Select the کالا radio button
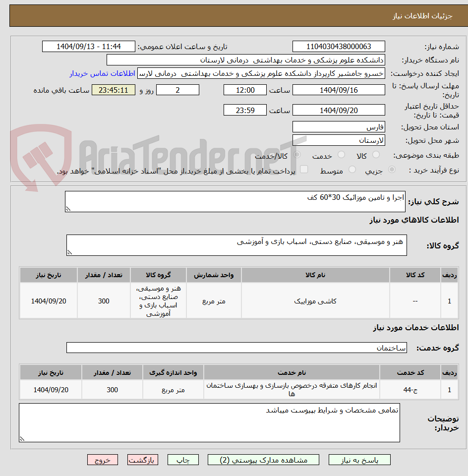468x476 pixels. [x=376, y=154]
